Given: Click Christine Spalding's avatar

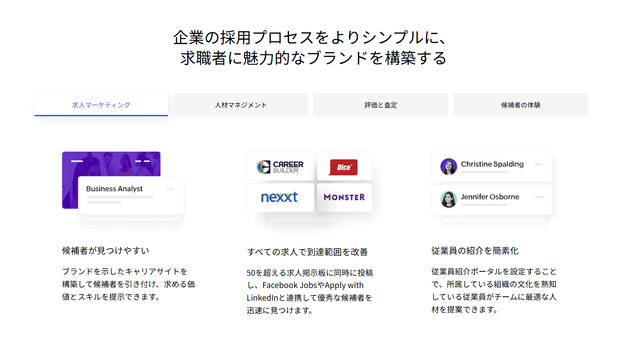Looking at the screenshot, I should 449,166.
